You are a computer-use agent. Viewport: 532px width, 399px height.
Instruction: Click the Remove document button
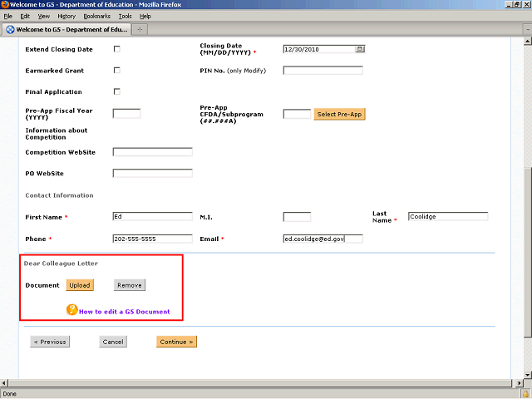coord(130,285)
